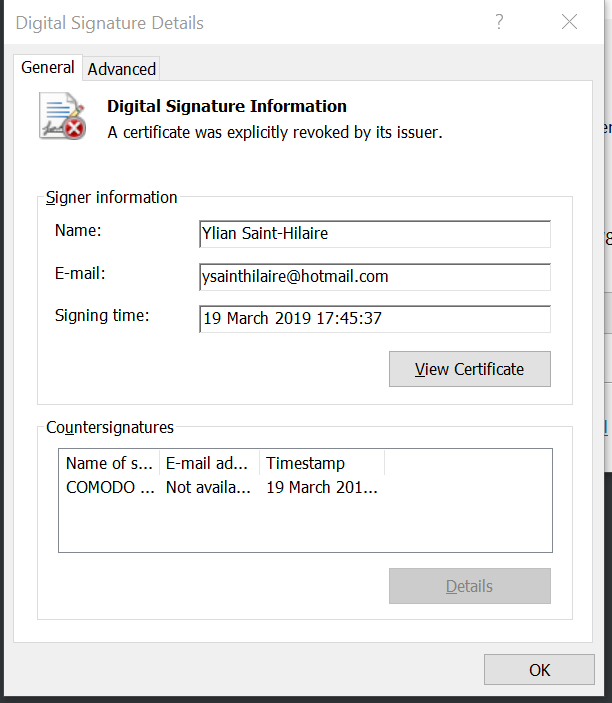Click the 'E-mail ad...' column header

pyautogui.click(x=209, y=463)
